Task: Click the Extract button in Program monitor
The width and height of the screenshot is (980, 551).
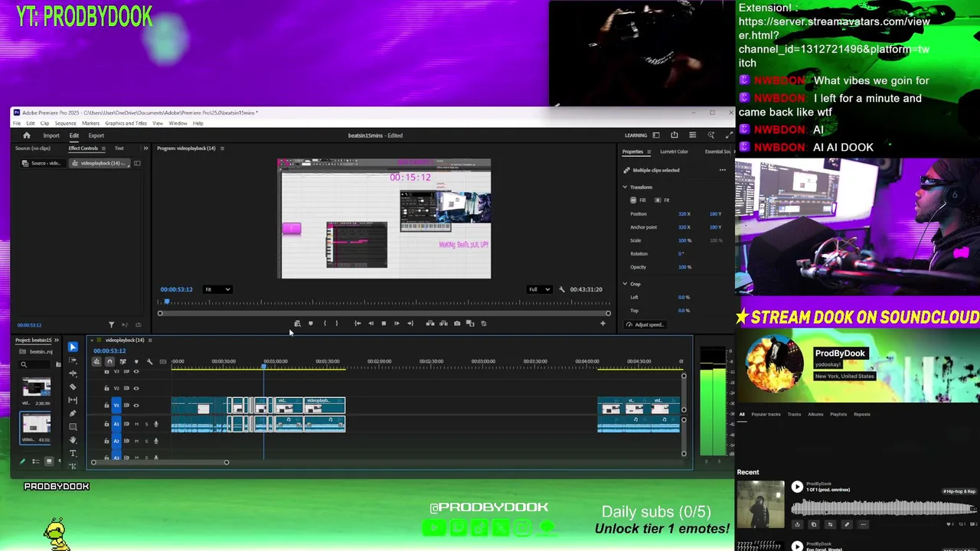Action: coord(443,323)
